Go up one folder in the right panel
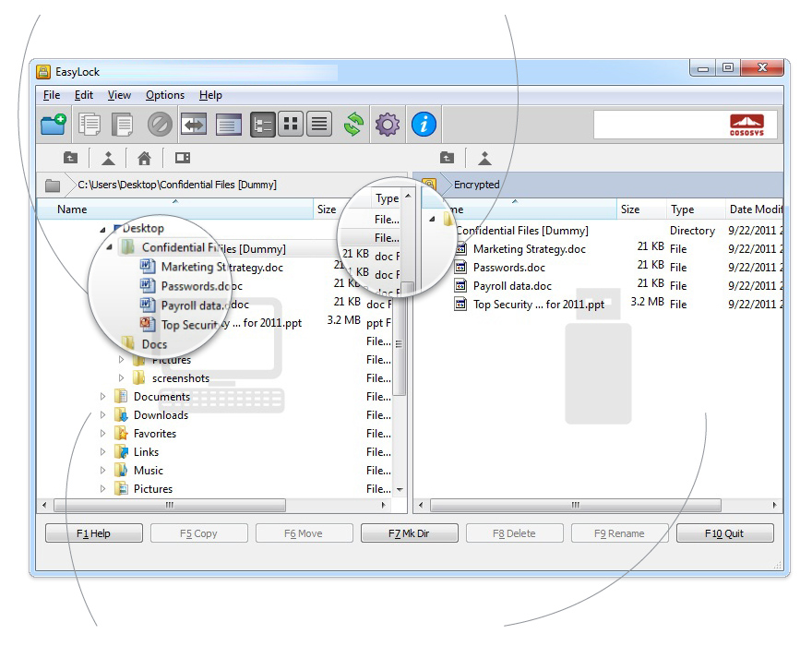The width and height of the screenshot is (812, 646). click(448, 158)
